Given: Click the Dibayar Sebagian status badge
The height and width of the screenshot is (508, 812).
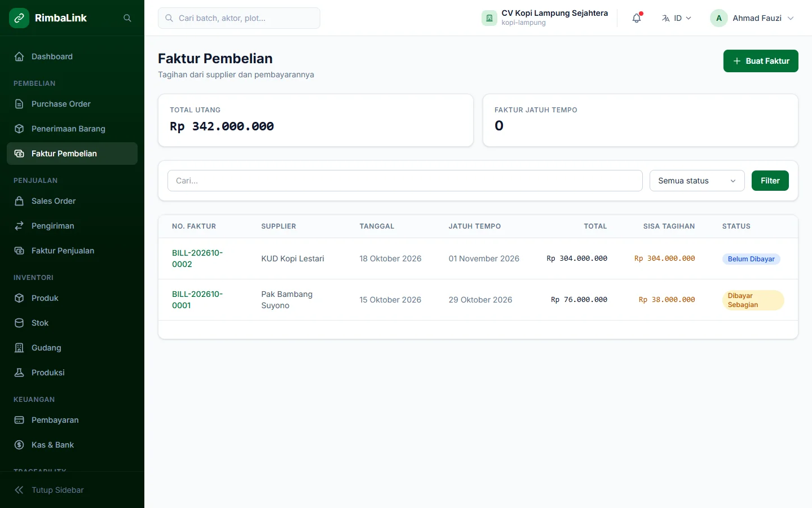Looking at the screenshot, I should [753, 300].
